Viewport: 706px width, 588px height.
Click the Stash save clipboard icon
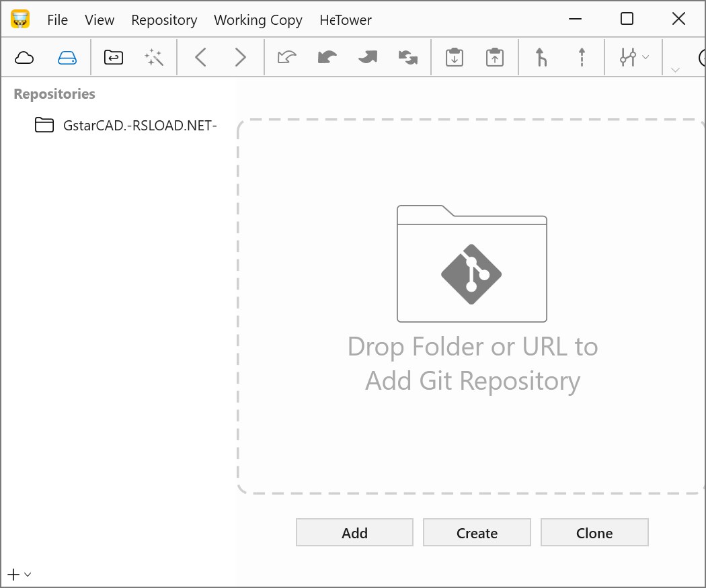455,58
